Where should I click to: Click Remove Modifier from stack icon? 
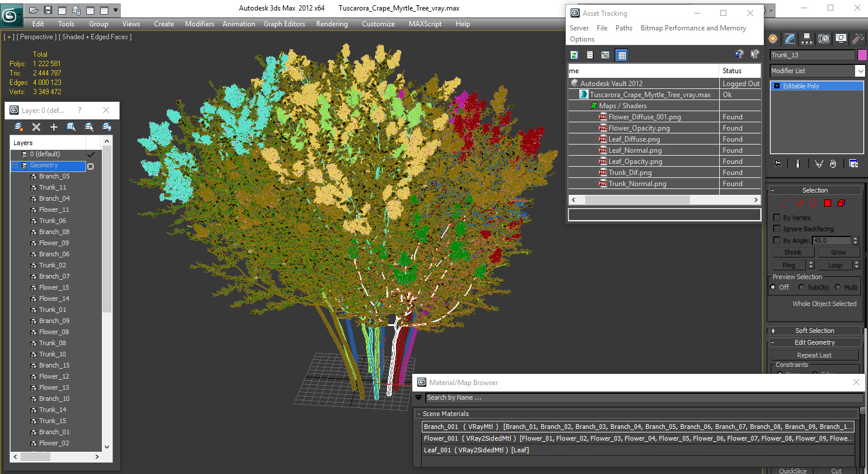[x=833, y=164]
